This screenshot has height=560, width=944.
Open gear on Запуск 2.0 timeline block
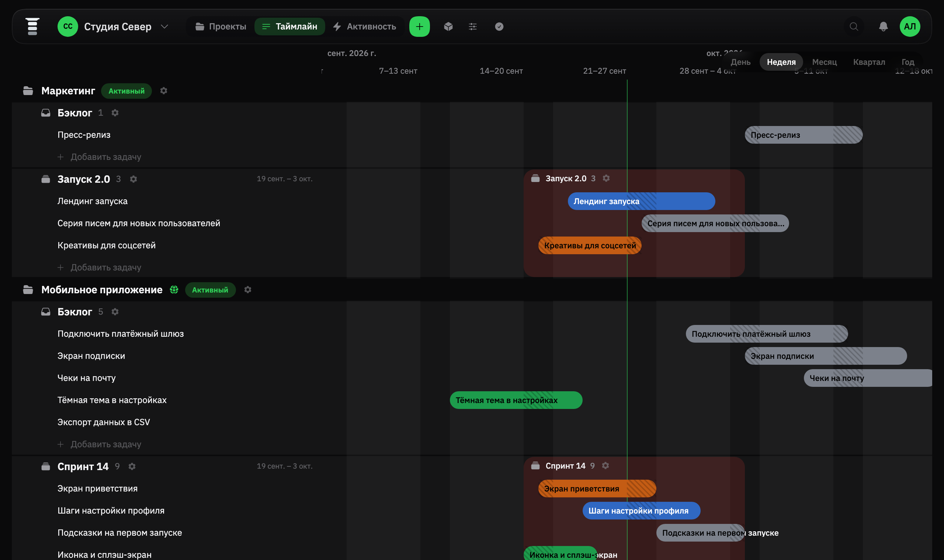pyautogui.click(x=606, y=178)
